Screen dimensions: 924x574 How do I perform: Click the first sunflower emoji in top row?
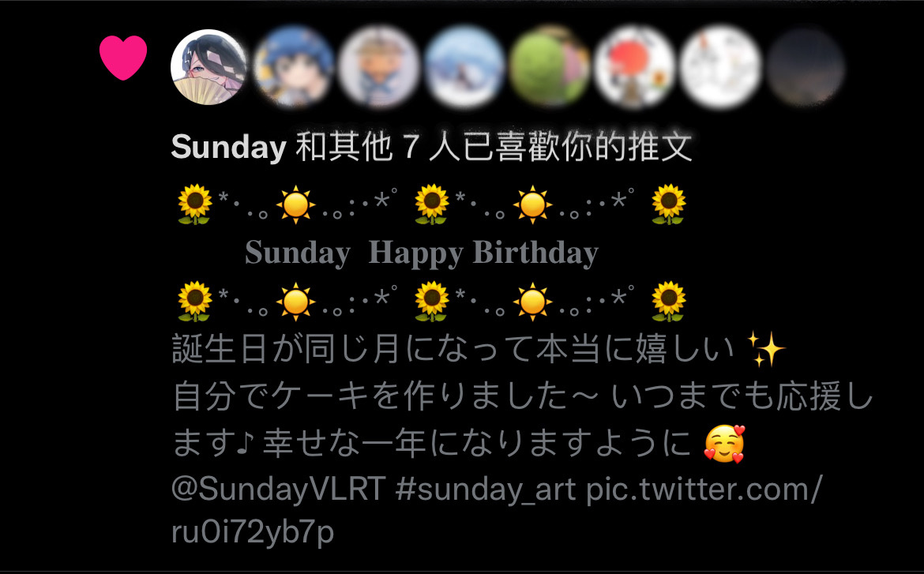pos(194,204)
